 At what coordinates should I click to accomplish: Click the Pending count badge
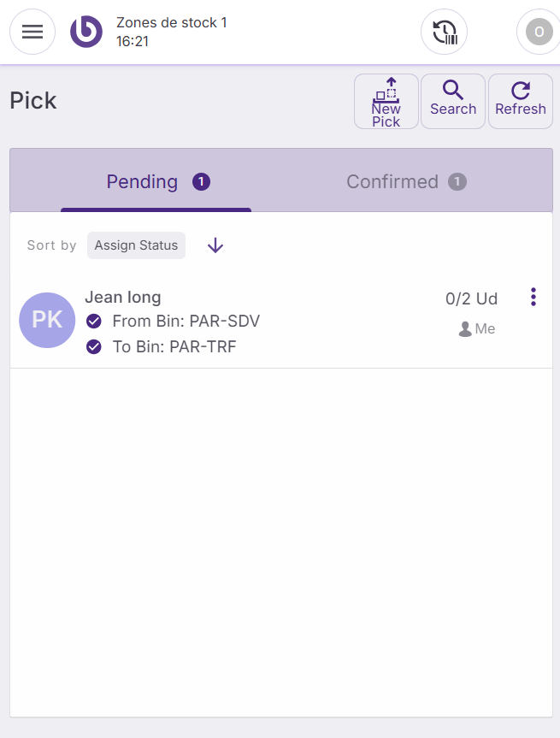[201, 182]
